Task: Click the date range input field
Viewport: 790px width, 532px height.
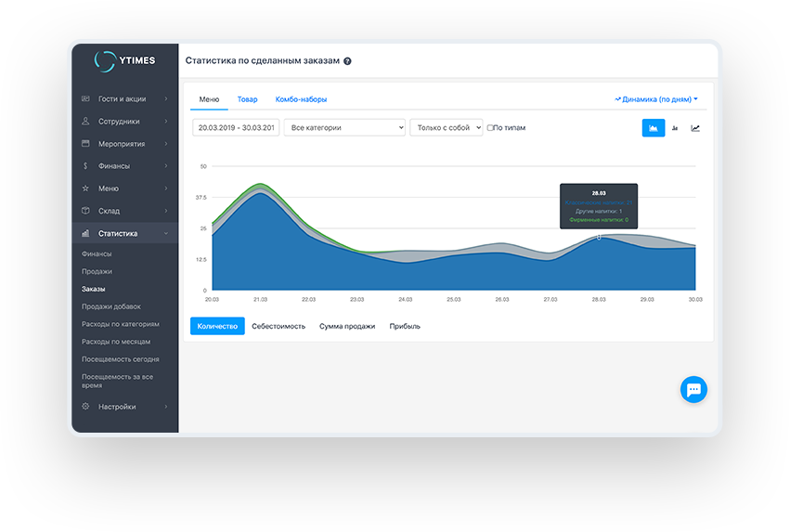Action: [235, 128]
